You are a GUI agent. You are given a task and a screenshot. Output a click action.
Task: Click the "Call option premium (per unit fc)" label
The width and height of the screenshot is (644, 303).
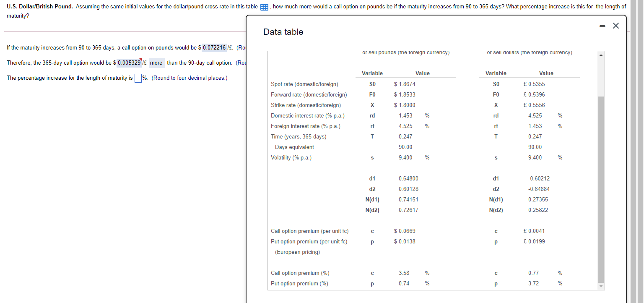click(x=310, y=231)
